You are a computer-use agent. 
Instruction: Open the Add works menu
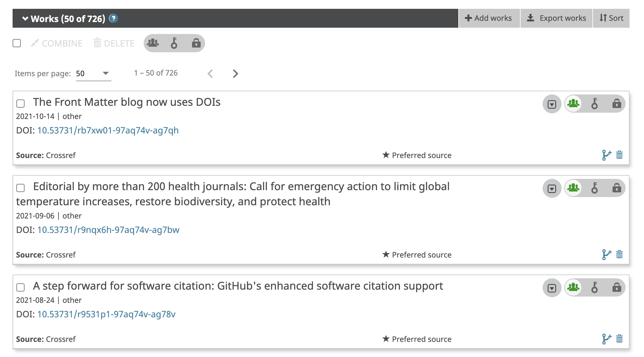[x=489, y=18]
